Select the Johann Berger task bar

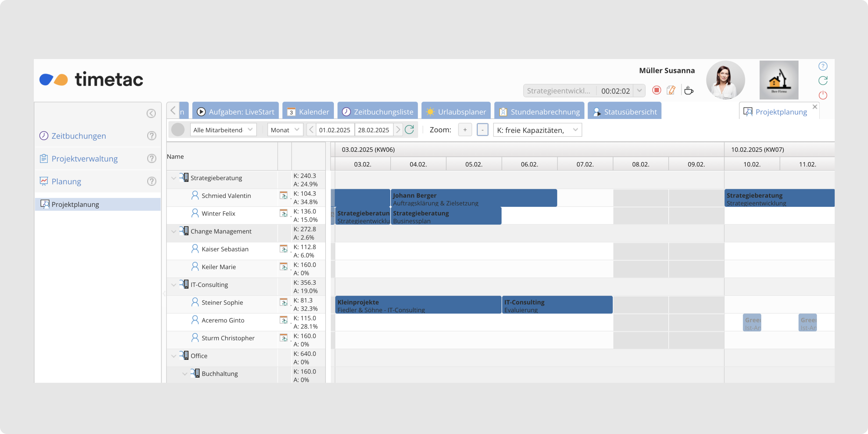click(x=473, y=198)
